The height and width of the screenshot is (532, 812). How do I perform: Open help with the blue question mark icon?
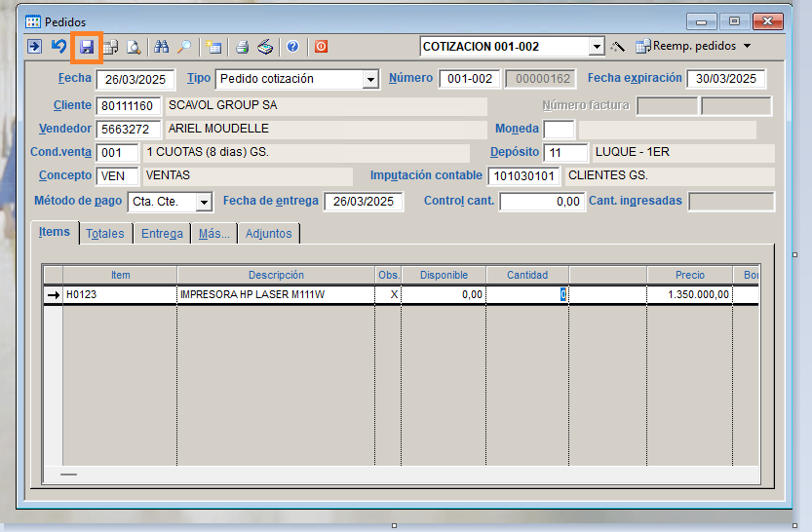[292, 47]
